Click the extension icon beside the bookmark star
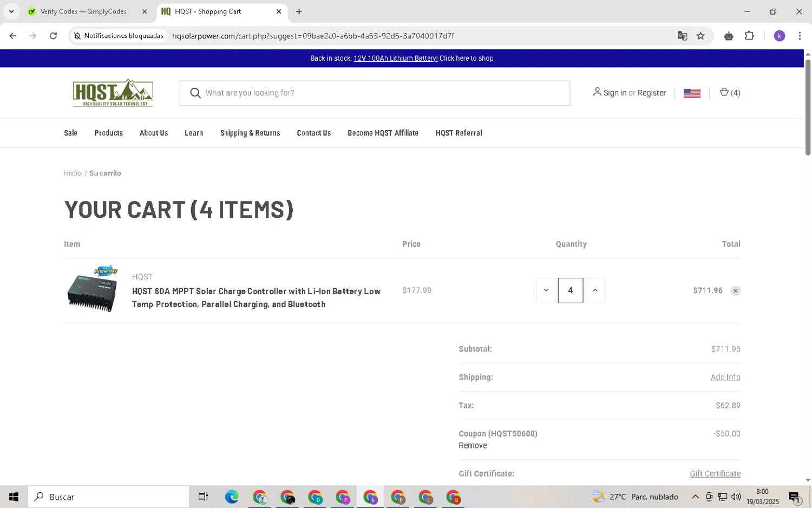 729,36
